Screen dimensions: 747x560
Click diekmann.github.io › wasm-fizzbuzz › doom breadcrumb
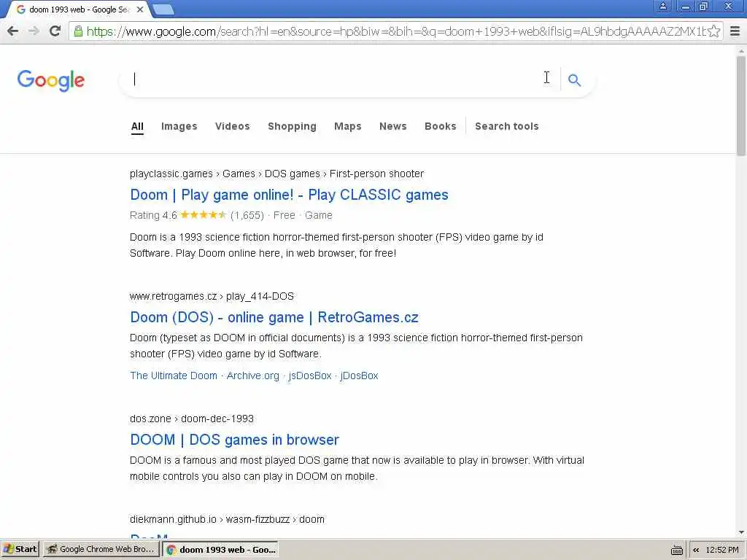(227, 519)
